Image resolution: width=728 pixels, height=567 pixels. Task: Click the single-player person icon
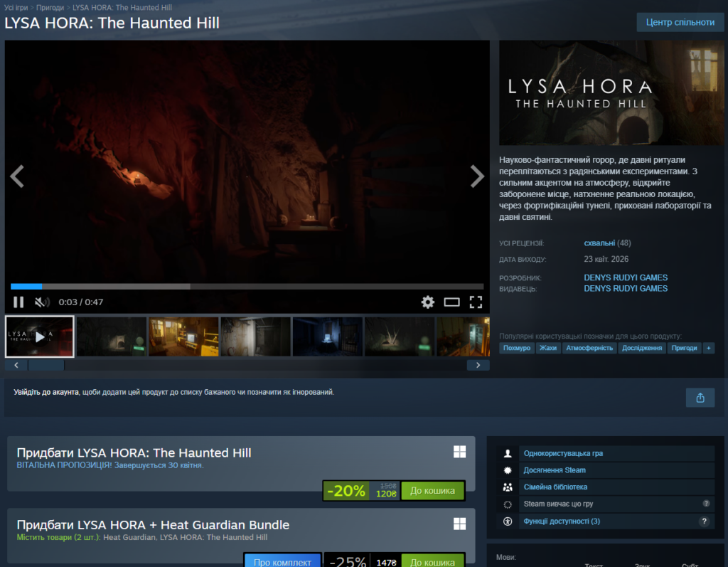tap(508, 454)
